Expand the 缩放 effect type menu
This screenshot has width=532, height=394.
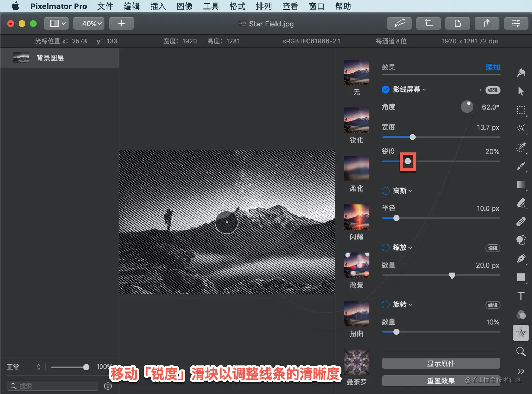point(403,248)
